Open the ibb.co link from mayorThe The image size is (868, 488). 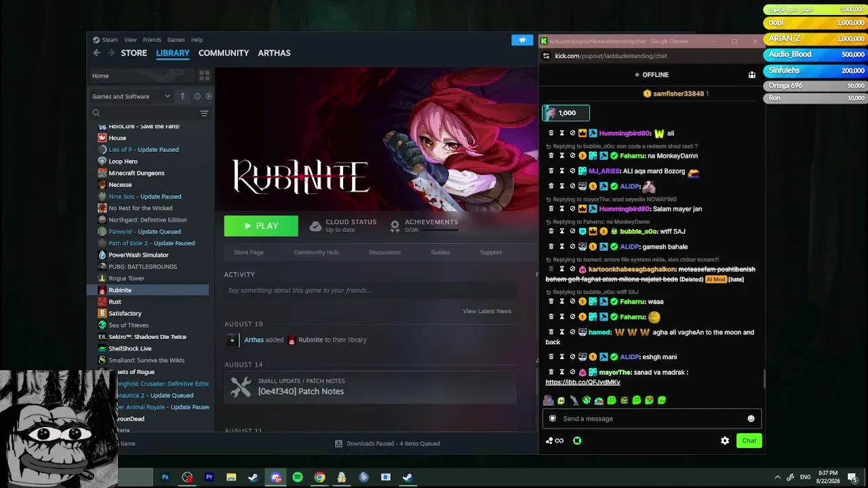pos(583,382)
